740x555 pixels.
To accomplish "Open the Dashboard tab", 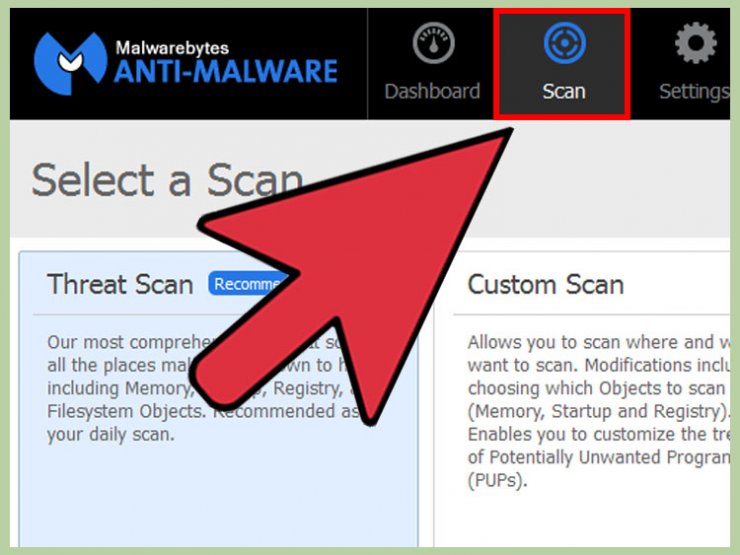I will tap(432, 64).
